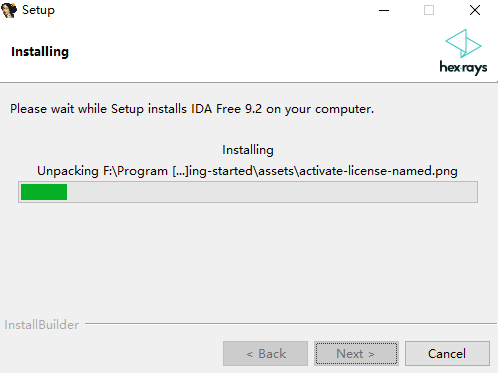Image resolution: width=498 pixels, height=373 pixels.
Task: Click the unfilled gray area of progress bar
Action: click(x=272, y=192)
